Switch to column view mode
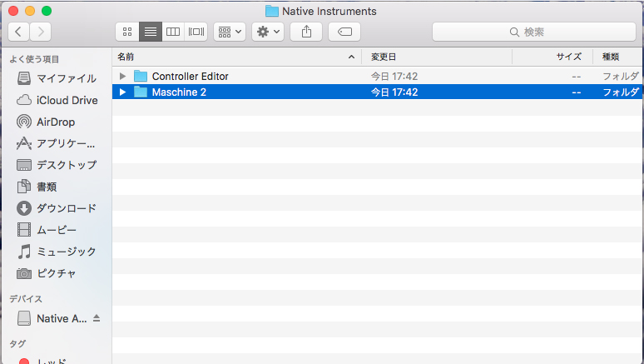This screenshot has height=364, width=644. (x=173, y=32)
